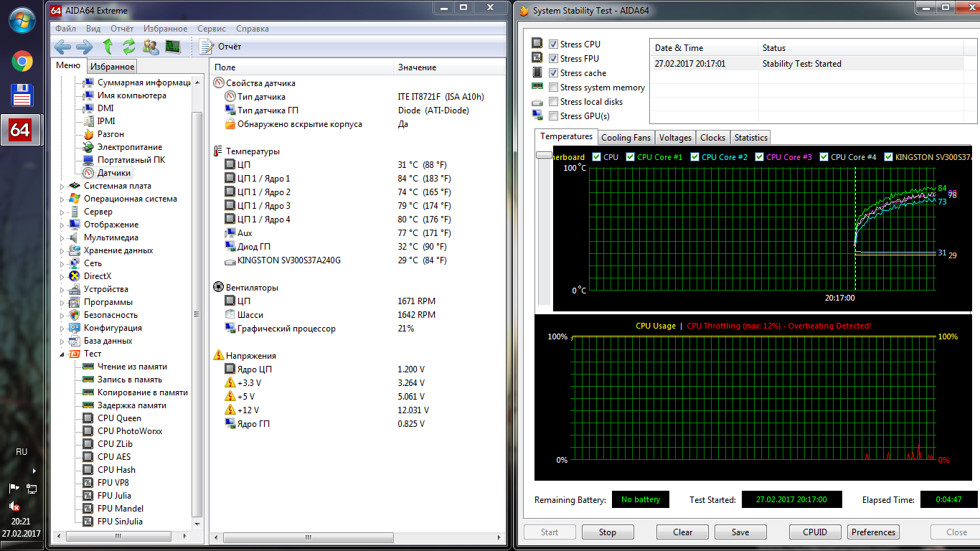Open the Preferences dialog
980x551 pixels.
(x=873, y=532)
